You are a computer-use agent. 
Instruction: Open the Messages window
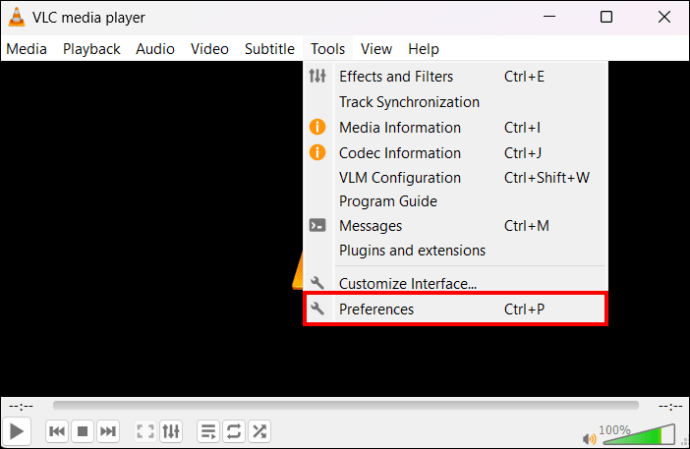[455, 226]
